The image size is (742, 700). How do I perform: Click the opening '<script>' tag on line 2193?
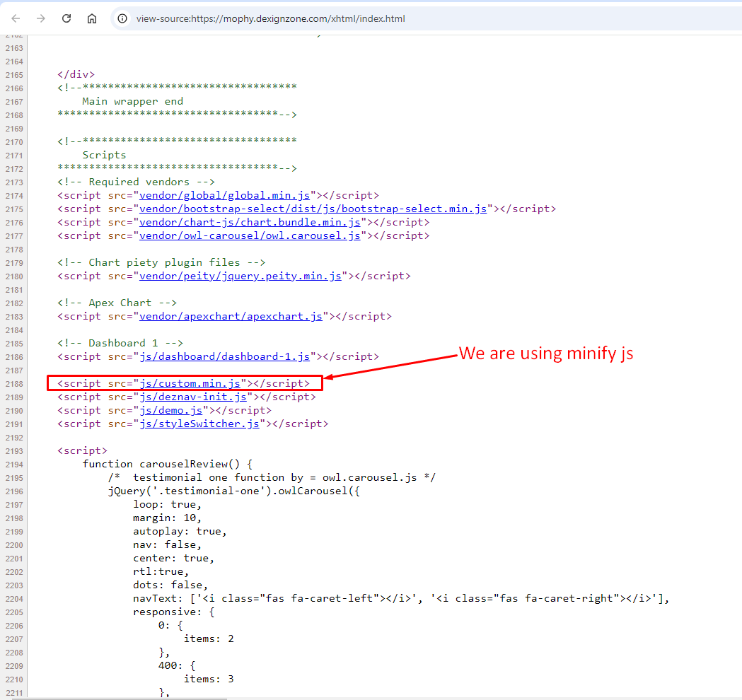coord(82,450)
